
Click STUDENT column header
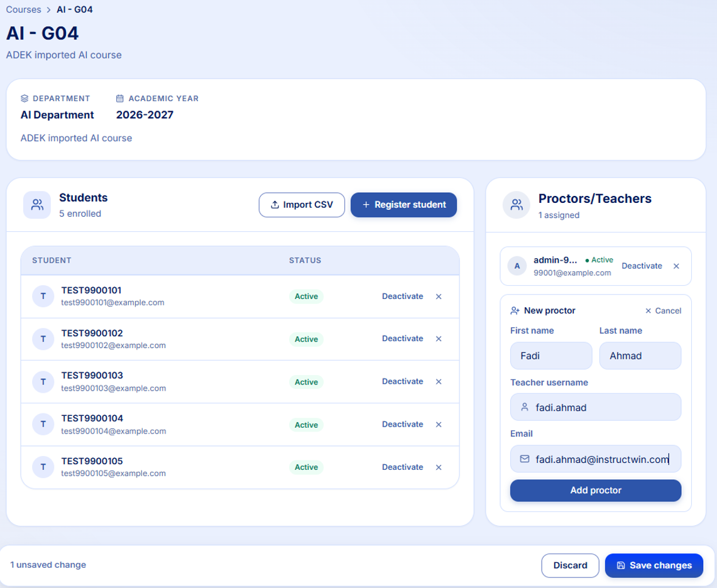(x=52, y=260)
